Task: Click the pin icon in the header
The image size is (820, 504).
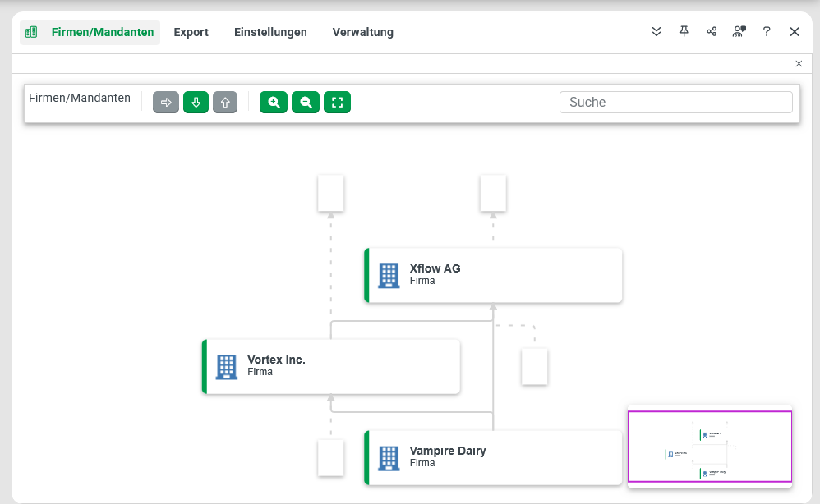Action: [x=684, y=32]
